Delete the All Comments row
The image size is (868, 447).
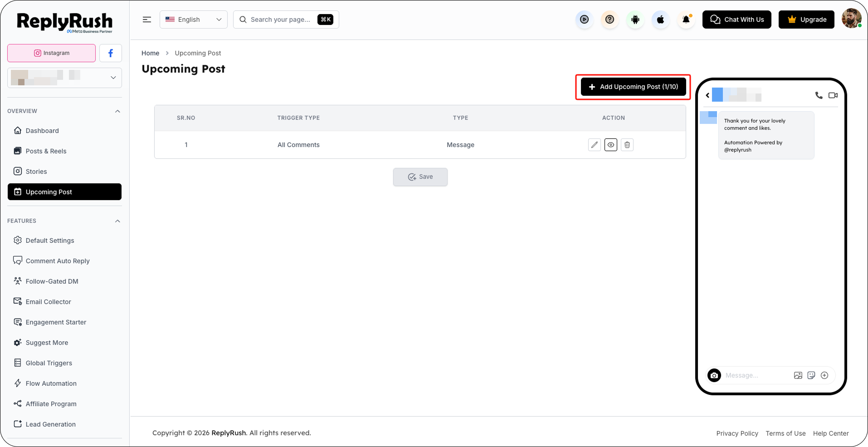coord(627,145)
